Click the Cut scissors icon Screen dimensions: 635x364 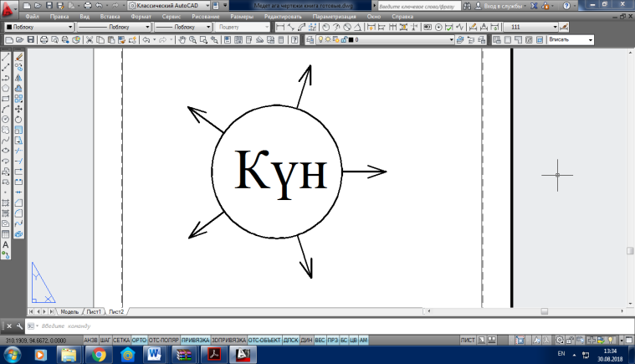90,39
